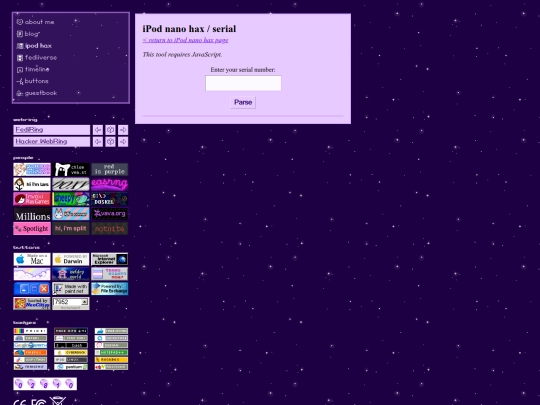Open the Plus Games red badge

[32, 199]
